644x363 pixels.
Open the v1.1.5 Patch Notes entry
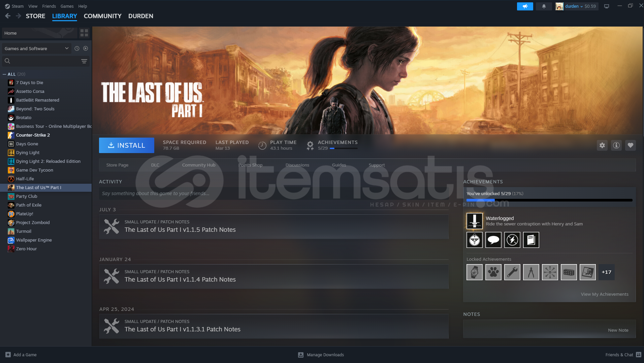click(x=273, y=227)
